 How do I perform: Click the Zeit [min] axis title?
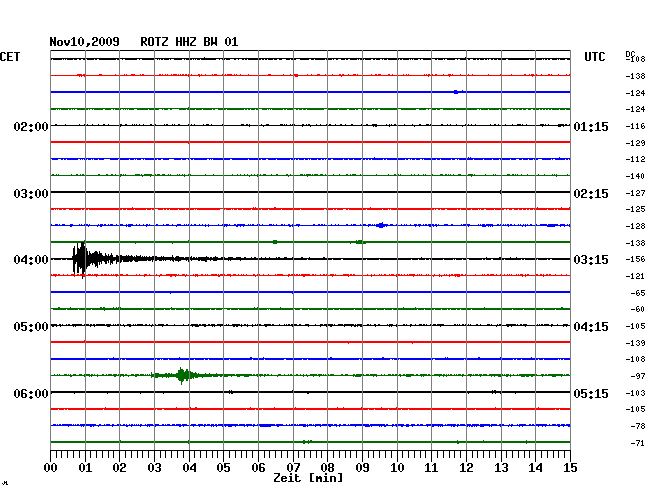(x=308, y=478)
